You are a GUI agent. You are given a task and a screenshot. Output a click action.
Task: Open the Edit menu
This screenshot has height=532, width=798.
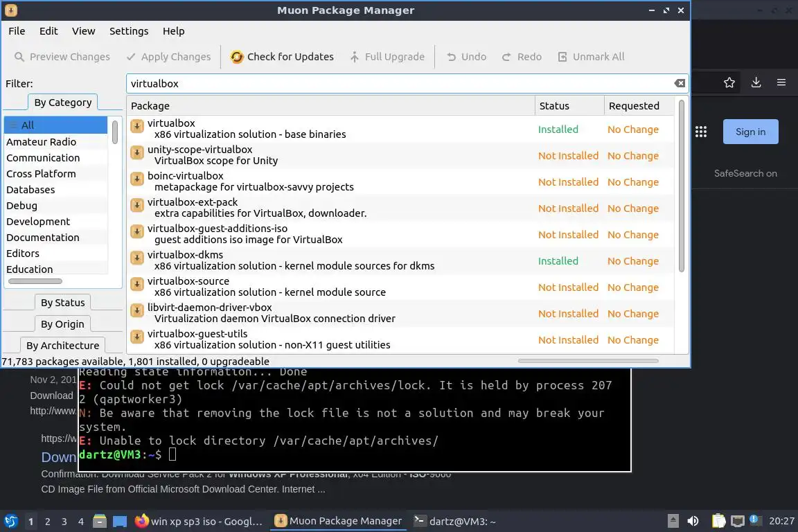(x=48, y=31)
